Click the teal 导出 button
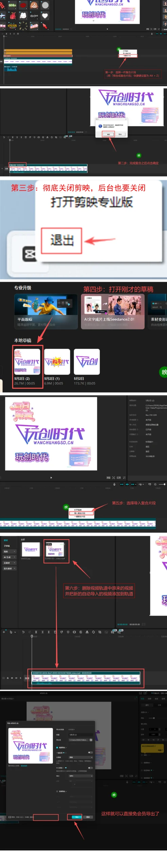The image size is (167, 868). coord(77,817)
